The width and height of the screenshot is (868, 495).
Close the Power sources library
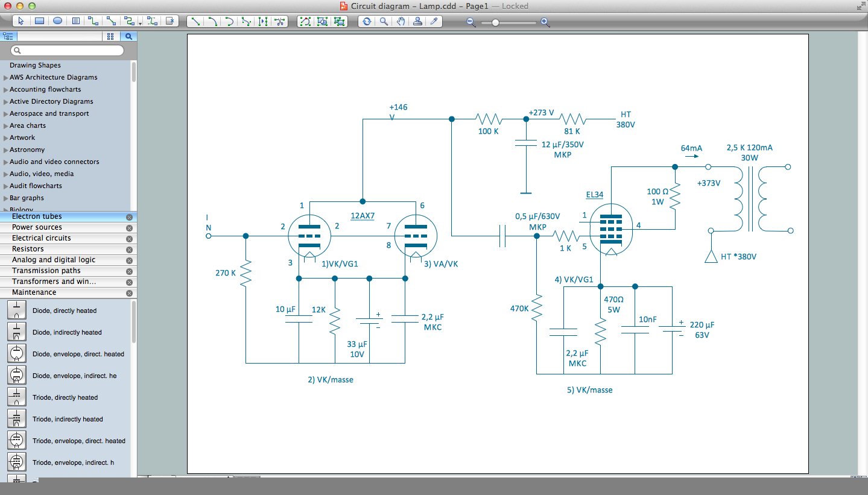[129, 228]
